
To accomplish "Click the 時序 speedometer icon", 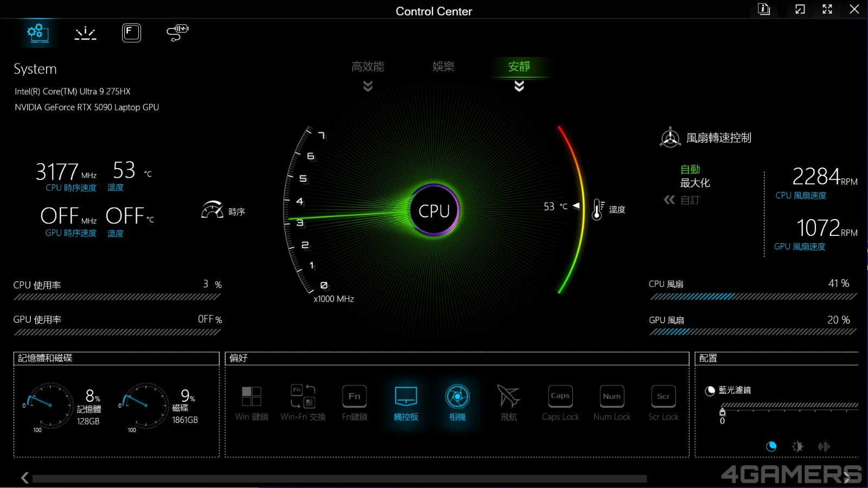I will coord(212,210).
